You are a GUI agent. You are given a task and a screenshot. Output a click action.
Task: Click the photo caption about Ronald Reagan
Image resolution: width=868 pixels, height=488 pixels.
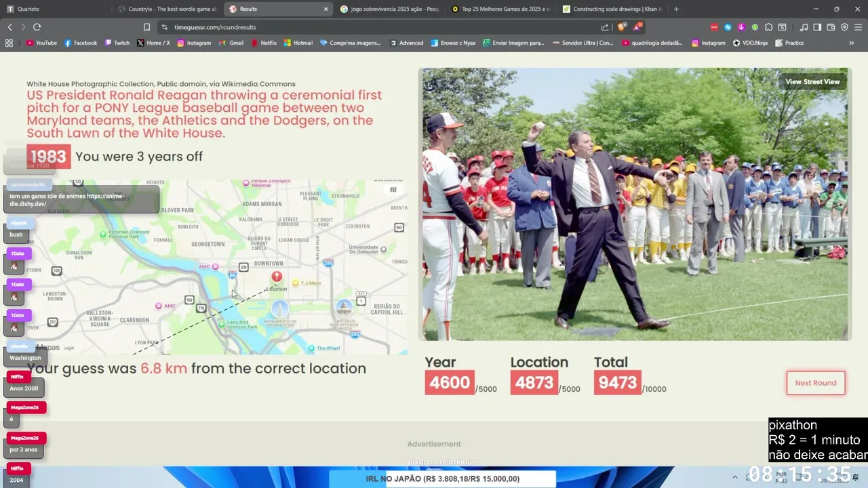(204, 114)
